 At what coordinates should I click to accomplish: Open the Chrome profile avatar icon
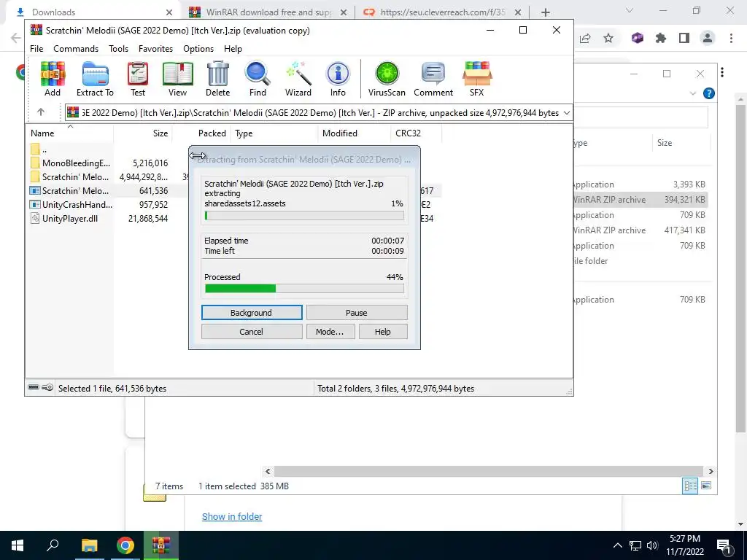(x=708, y=38)
